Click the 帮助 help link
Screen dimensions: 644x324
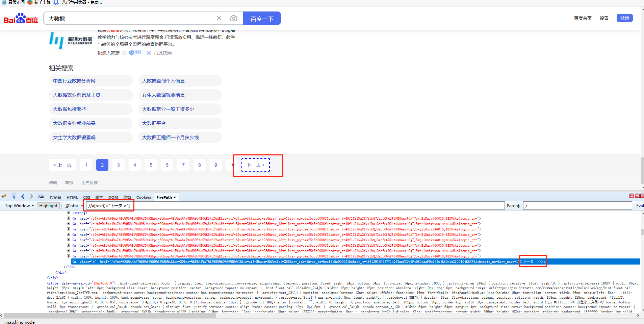click(53, 182)
